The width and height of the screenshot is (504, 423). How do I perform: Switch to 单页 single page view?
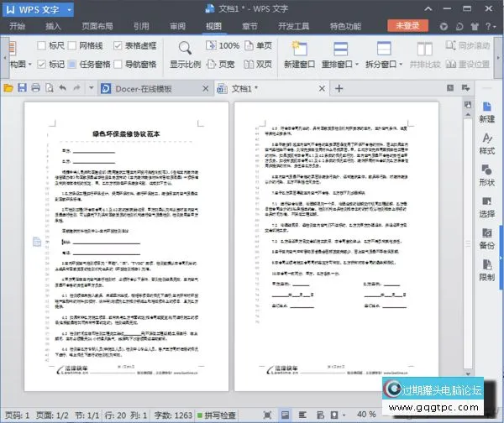[x=259, y=45]
